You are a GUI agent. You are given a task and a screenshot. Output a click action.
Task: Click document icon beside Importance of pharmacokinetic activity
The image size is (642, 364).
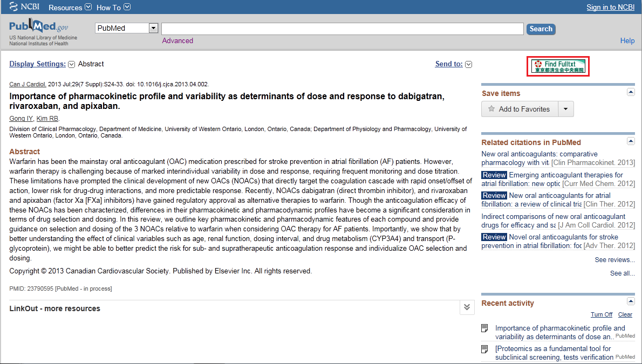(485, 328)
